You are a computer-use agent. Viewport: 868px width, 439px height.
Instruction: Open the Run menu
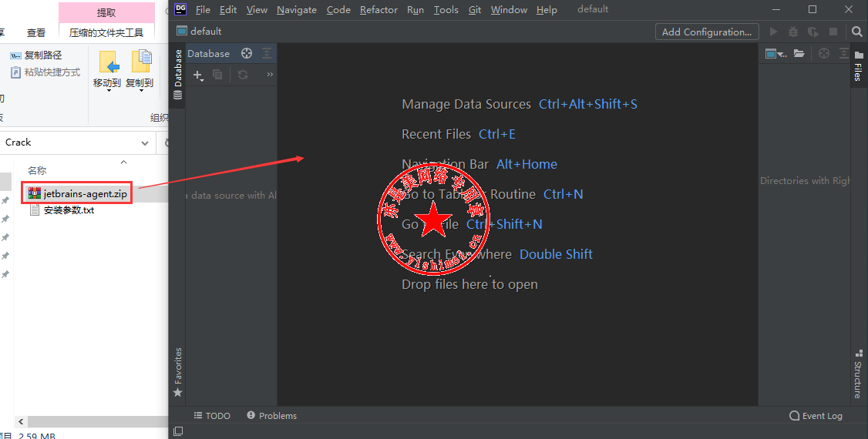[415, 10]
